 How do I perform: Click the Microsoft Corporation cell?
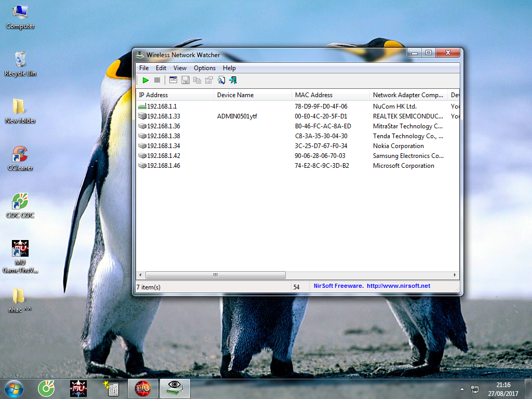tap(403, 166)
